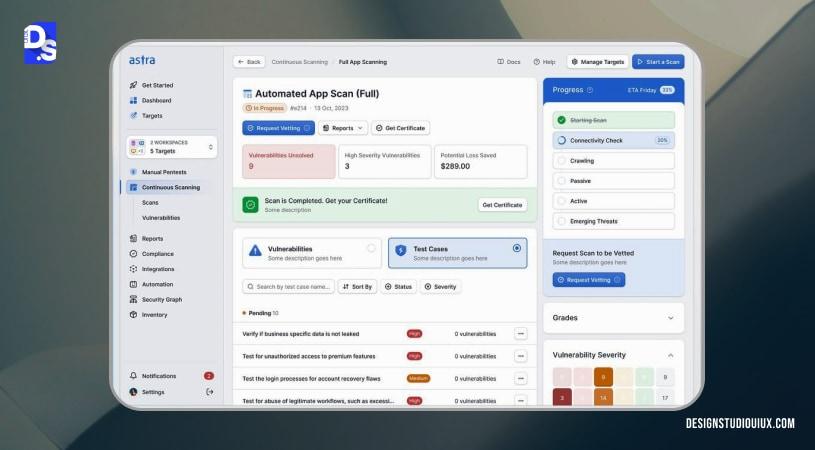This screenshot has height=450, width=815.
Task: Expand the Grades panel
Action: 671,318
